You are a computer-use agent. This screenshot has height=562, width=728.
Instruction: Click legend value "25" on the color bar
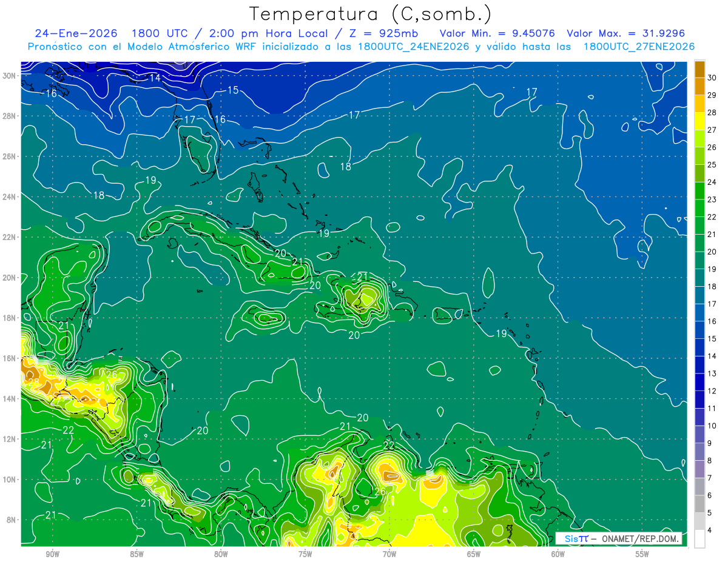[712, 164]
